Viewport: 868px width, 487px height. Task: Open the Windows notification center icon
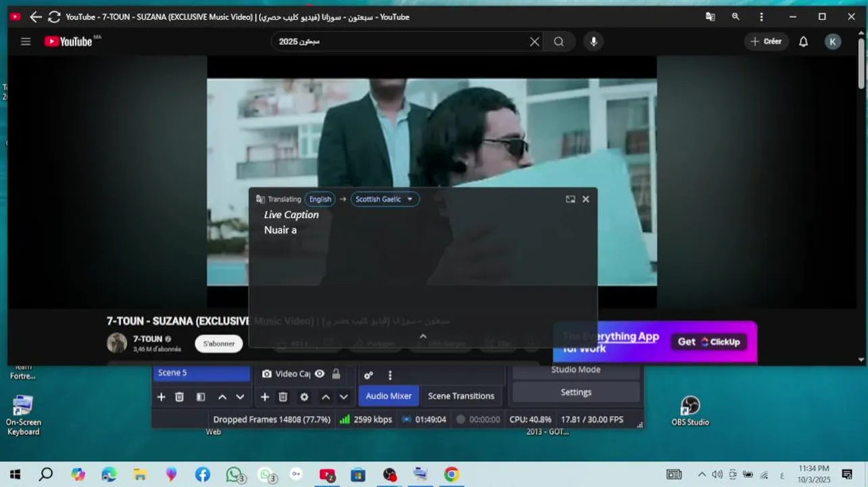847,474
